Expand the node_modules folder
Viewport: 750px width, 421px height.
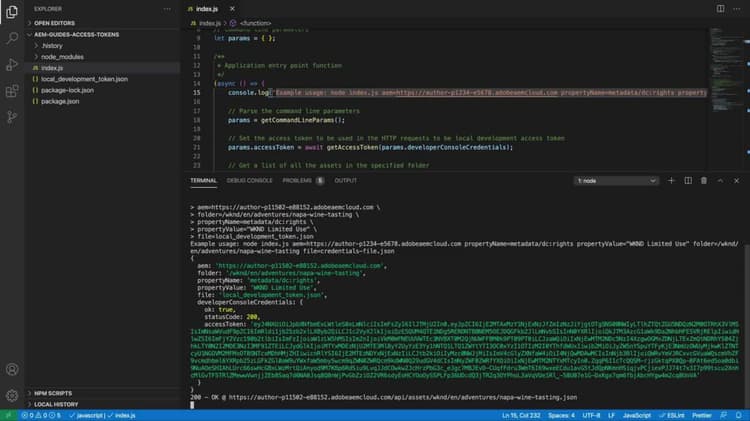coord(62,57)
